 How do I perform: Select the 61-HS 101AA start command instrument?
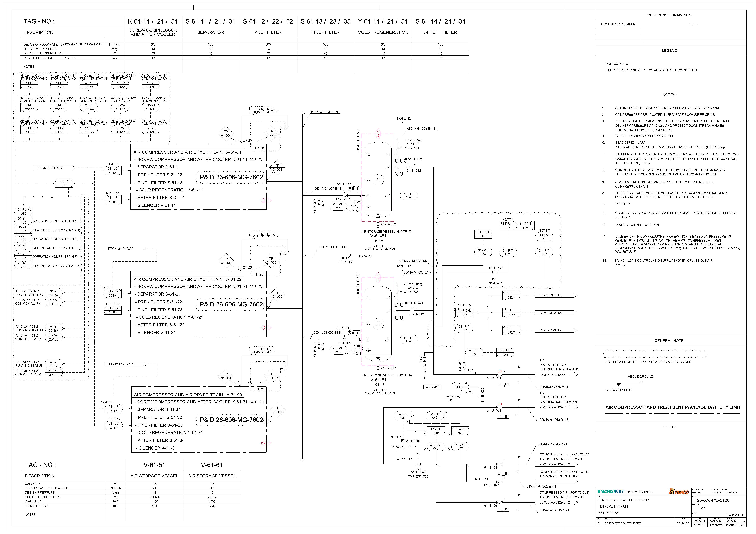coord(30,85)
